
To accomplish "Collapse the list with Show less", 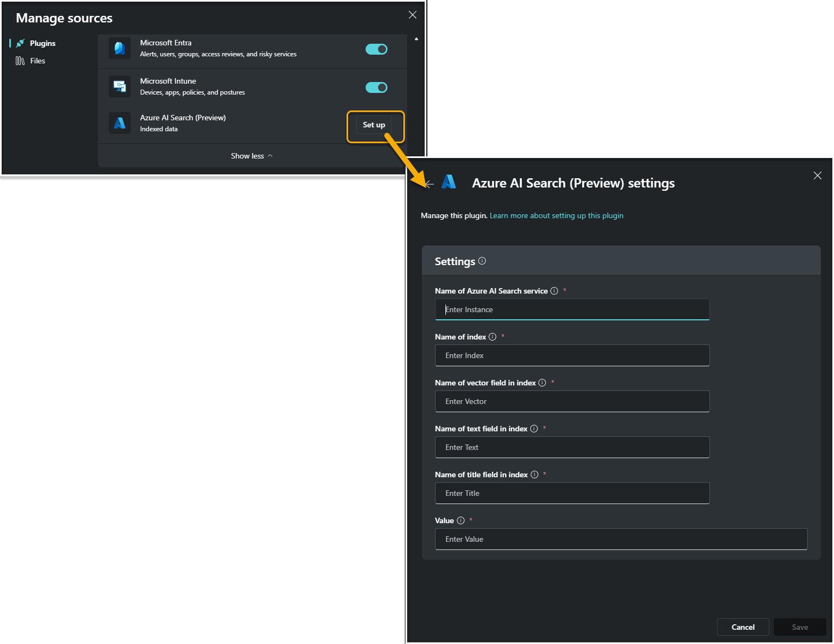I will coord(252,156).
